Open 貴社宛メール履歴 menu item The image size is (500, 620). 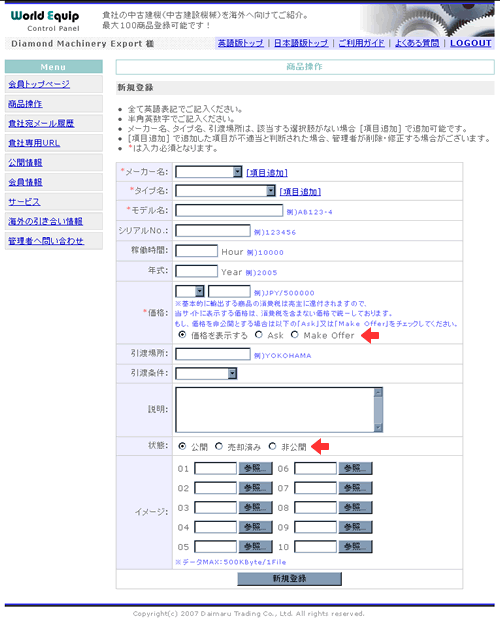[x=41, y=123]
